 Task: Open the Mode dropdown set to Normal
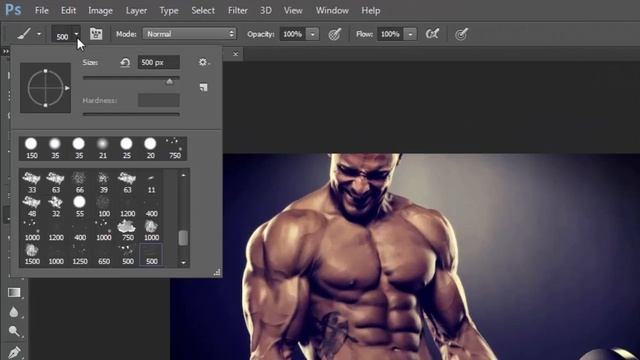pos(189,34)
